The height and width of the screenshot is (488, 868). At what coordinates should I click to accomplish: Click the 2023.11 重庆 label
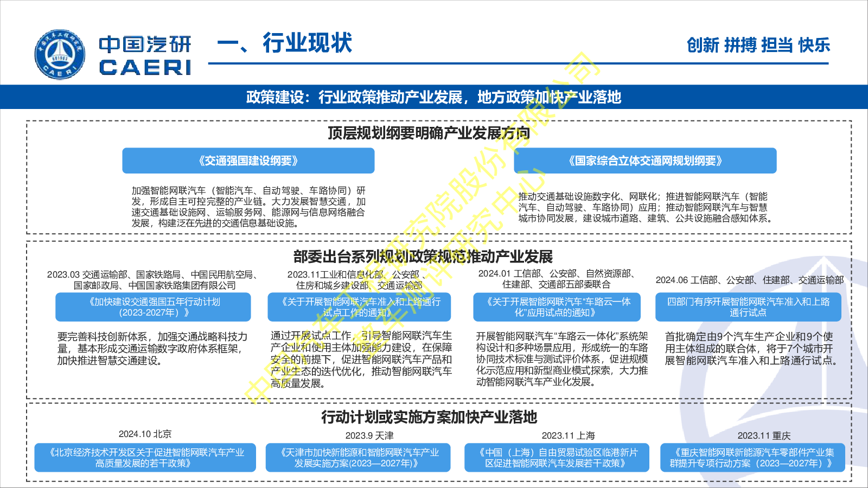tap(764, 435)
